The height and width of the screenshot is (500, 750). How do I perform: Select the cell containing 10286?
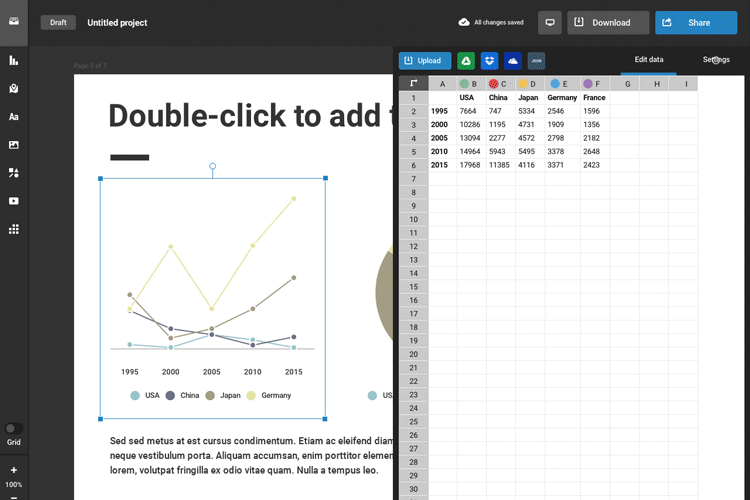[472, 124]
